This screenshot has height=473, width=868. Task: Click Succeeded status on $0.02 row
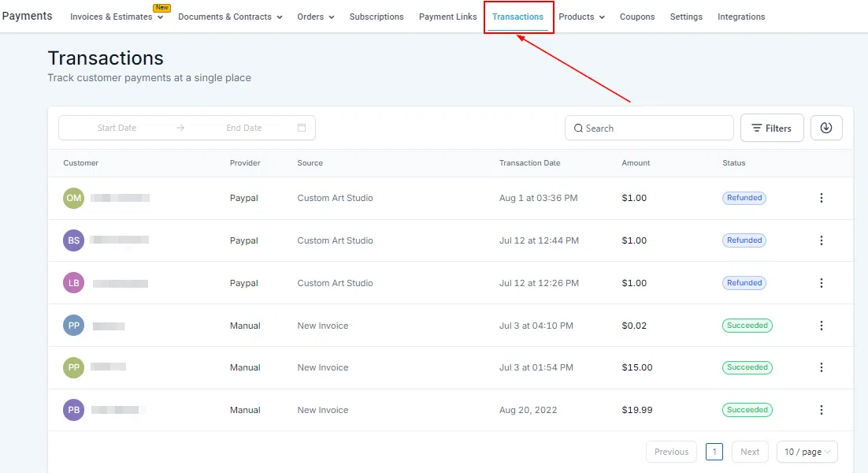click(x=747, y=326)
